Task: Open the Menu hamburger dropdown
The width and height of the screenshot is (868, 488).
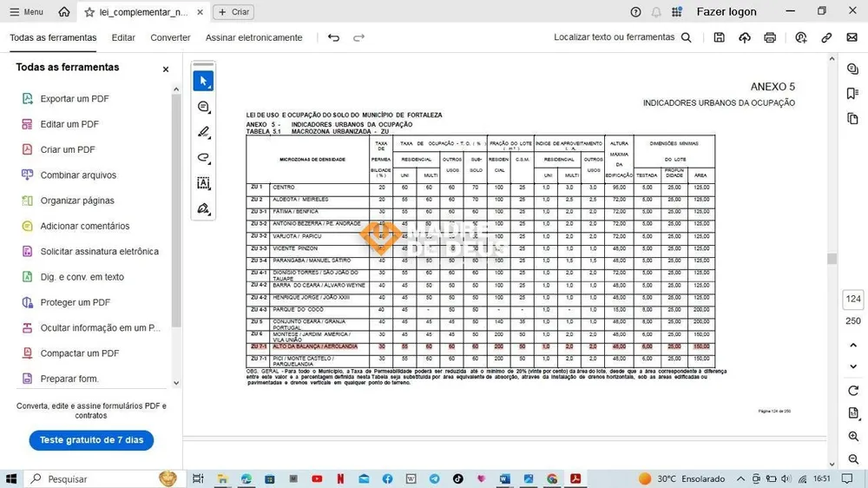Action: pos(26,11)
